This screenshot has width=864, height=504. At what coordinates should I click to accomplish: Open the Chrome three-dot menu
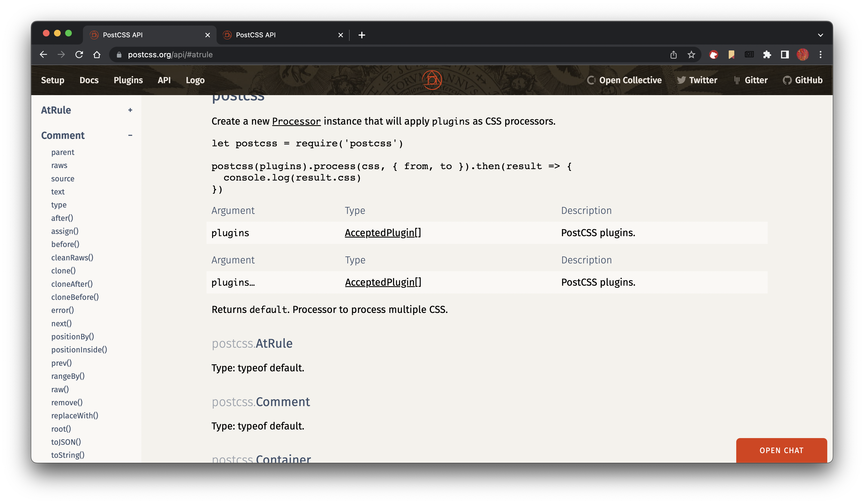click(821, 55)
